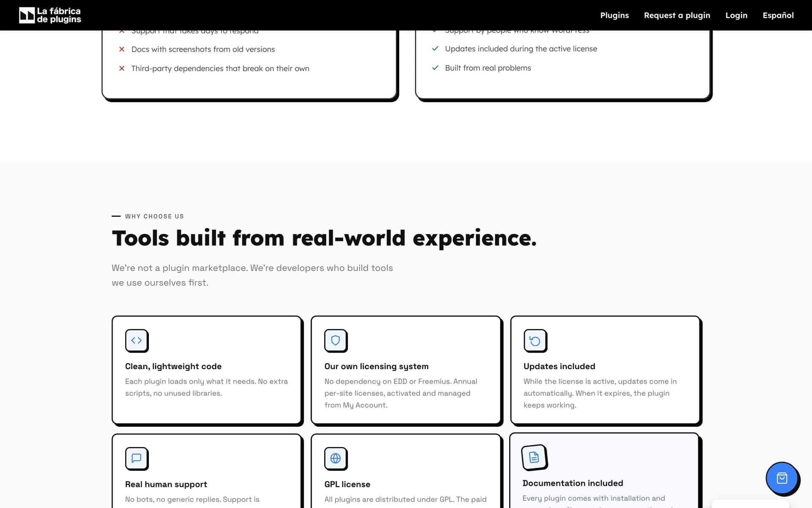
Task: Click Request a plugin in the navigation
Action: [x=677, y=15]
